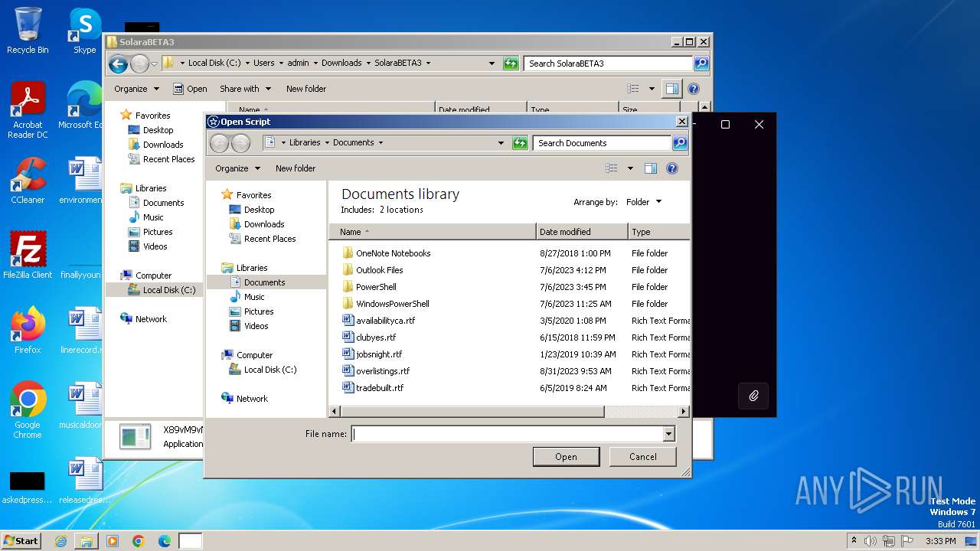Click the help icon in the Open Script dialog

pyautogui.click(x=672, y=168)
